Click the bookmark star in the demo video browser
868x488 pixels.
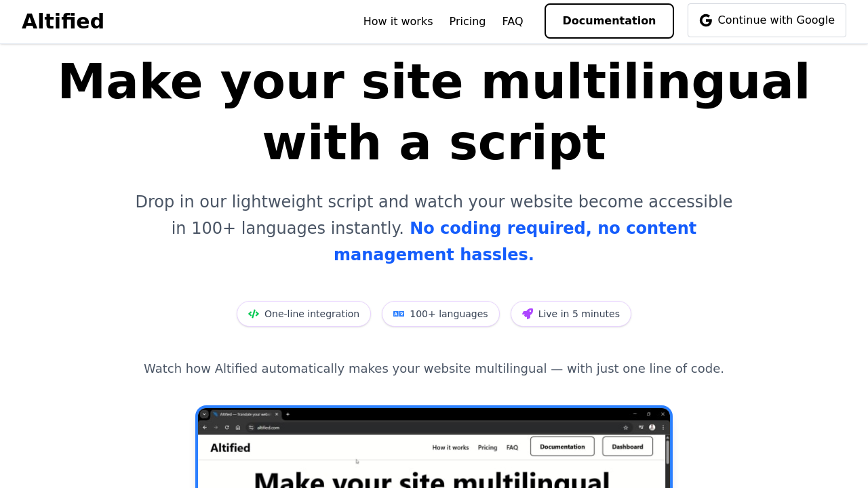[626, 428]
